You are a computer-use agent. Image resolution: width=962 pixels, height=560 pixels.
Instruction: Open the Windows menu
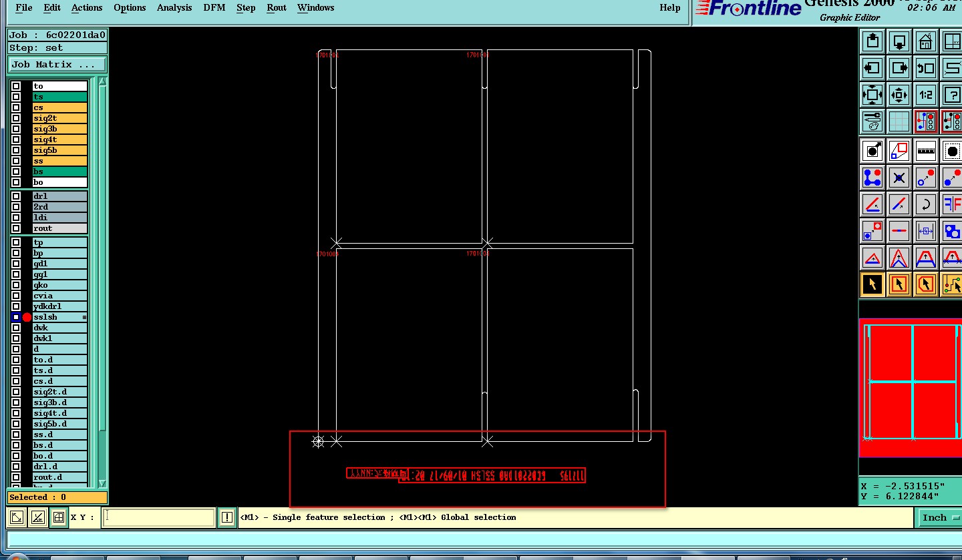[x=315, y=8]
